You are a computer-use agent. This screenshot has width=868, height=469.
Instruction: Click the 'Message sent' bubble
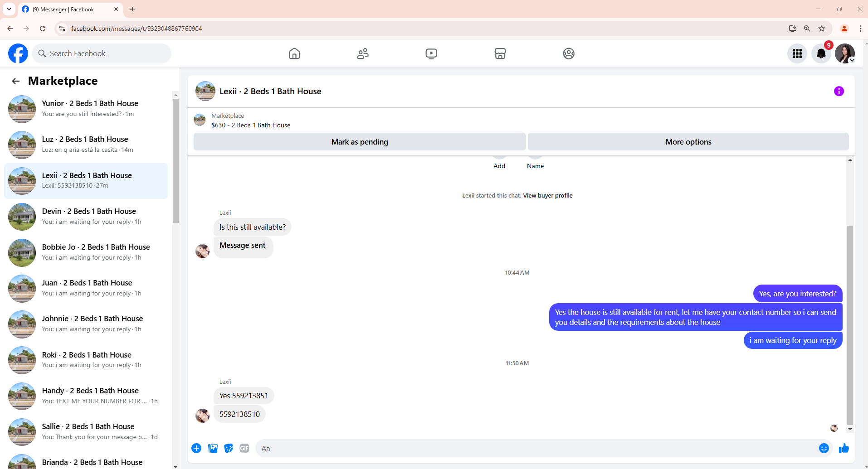pyautogui.click(x=244, y=247)
